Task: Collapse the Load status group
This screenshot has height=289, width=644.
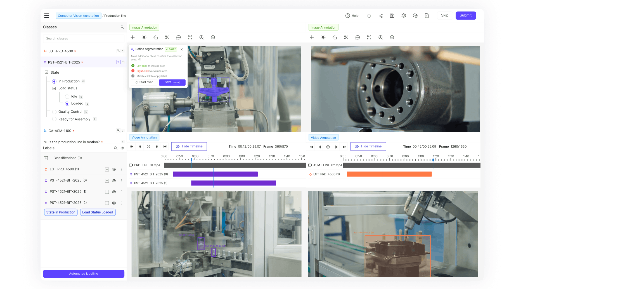Action: tap(54, 88)
